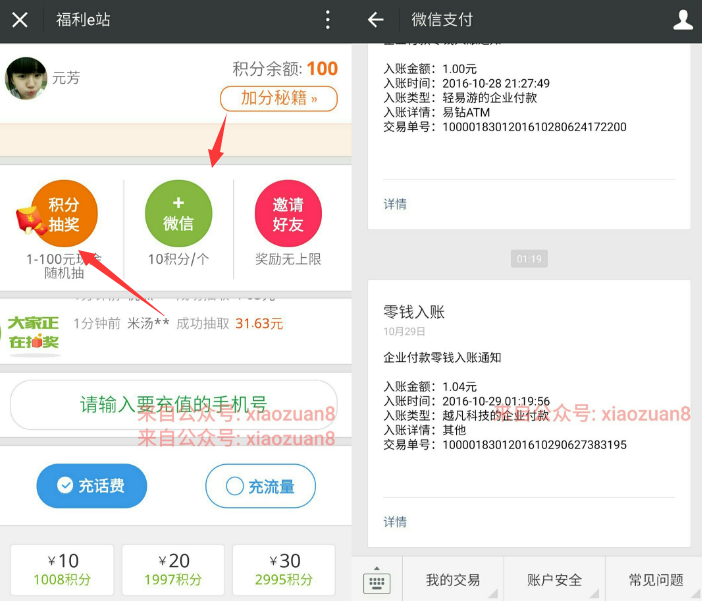
Task: Tap the green +微信 circle
Action: pos(179,214)
